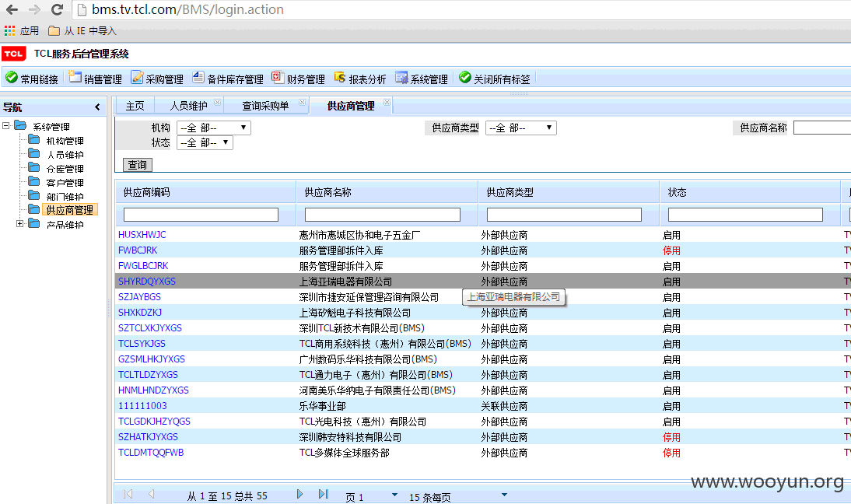
Task: Sort by 供应商类型 column header
Action: click(x=569, y=192)
